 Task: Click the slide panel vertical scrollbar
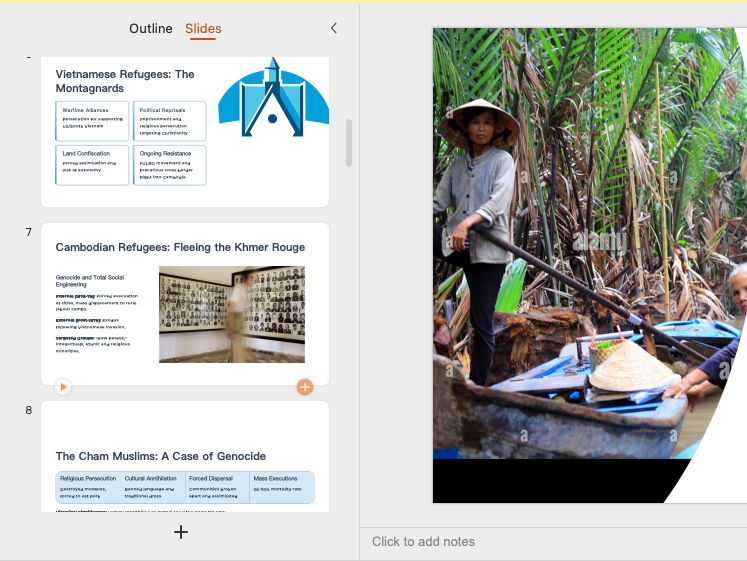click(x=349, y=143)
